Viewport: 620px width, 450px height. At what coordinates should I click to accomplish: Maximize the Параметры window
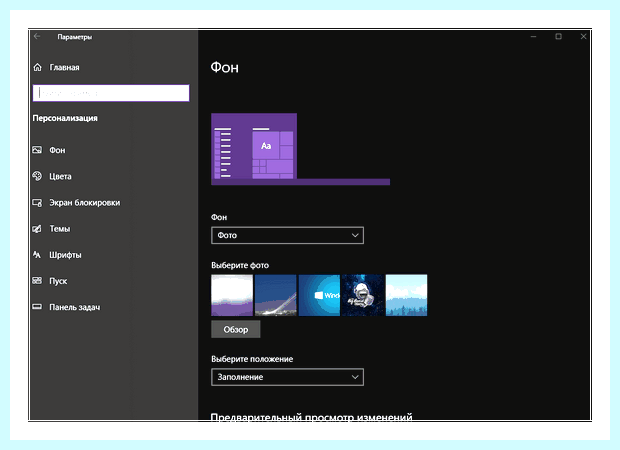tap(558, 36)
